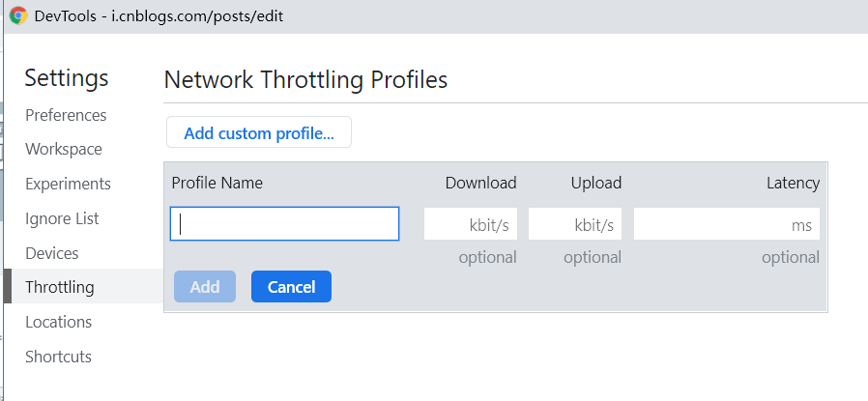Viewport: 868px width, 401px height.
Task: Click the Download kbit/s input box
Action: coord(471,224)
